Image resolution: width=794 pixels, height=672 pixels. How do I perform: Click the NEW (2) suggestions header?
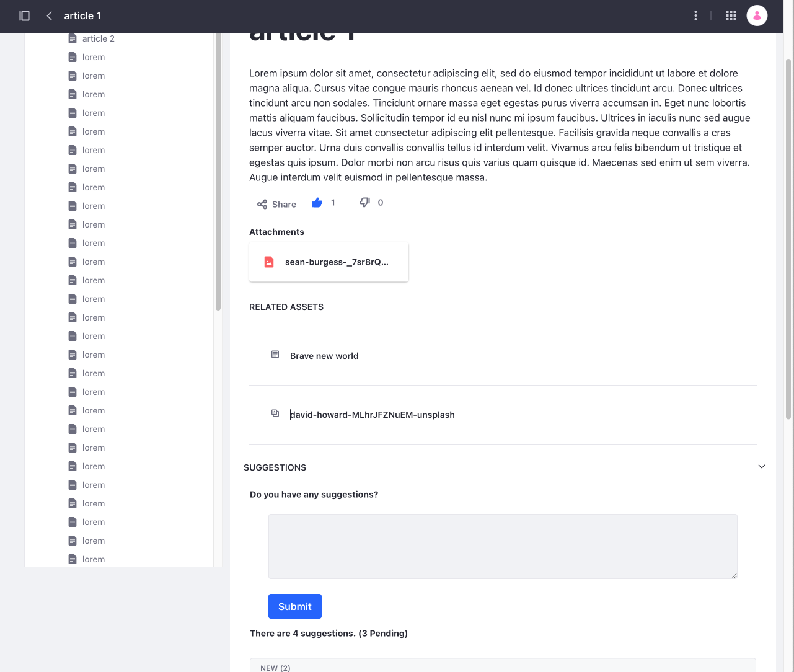(275, 668)
